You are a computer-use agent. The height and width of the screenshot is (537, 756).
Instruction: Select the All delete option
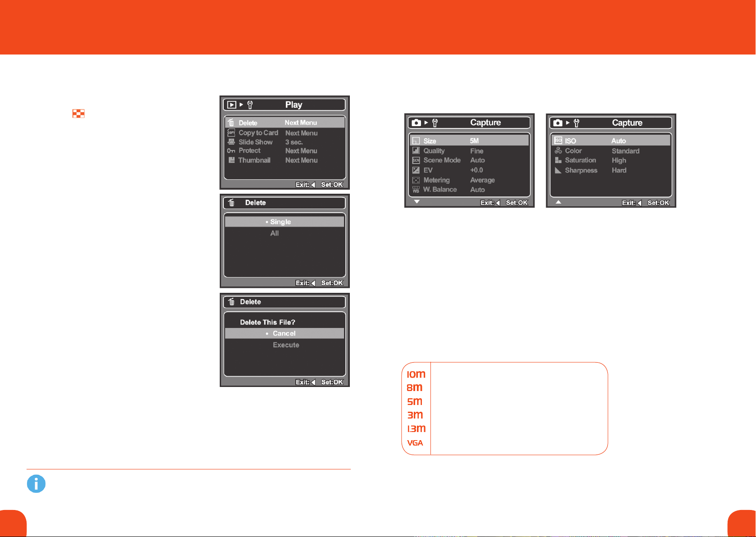275,233
